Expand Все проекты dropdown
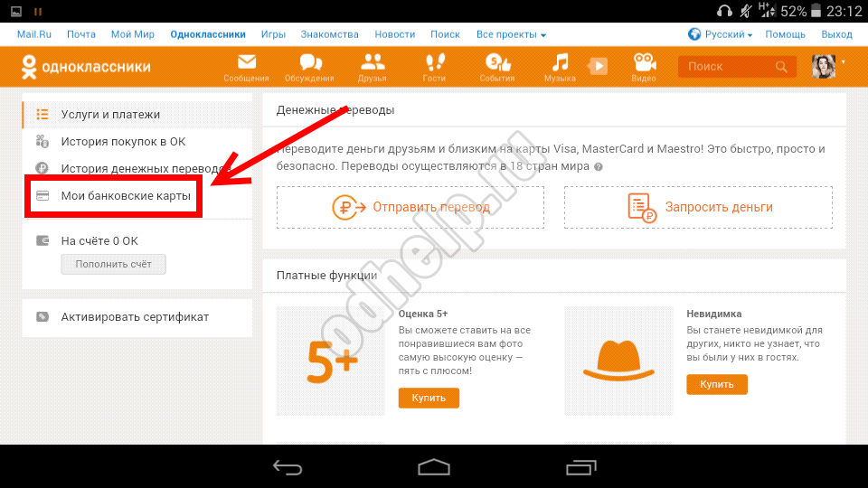The image size is (868, 488). [511, 34]
